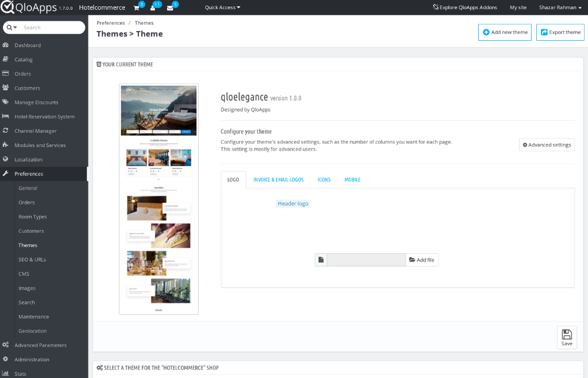
Task: Click the Manage Discounts tag icon
Action: coord(6,102)
